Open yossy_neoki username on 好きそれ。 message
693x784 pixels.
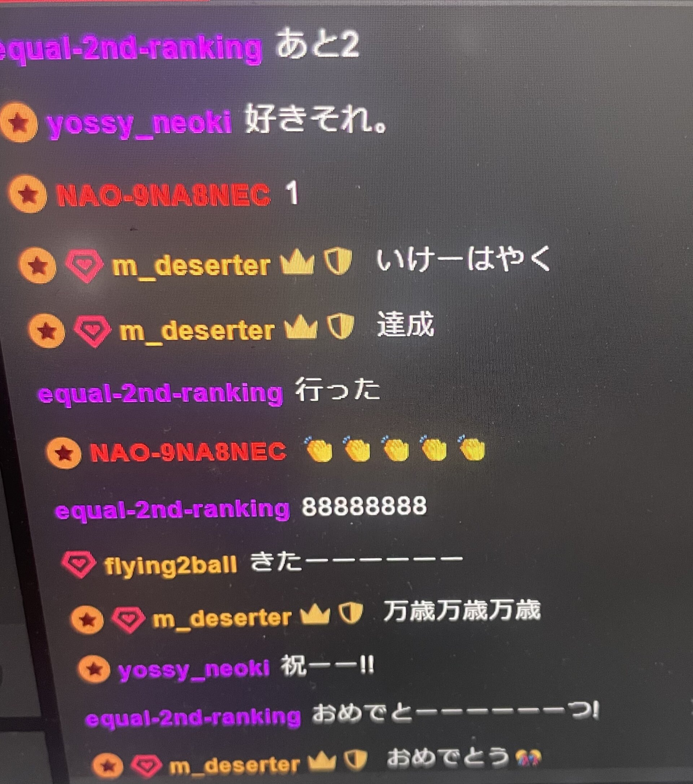(139, 124)
